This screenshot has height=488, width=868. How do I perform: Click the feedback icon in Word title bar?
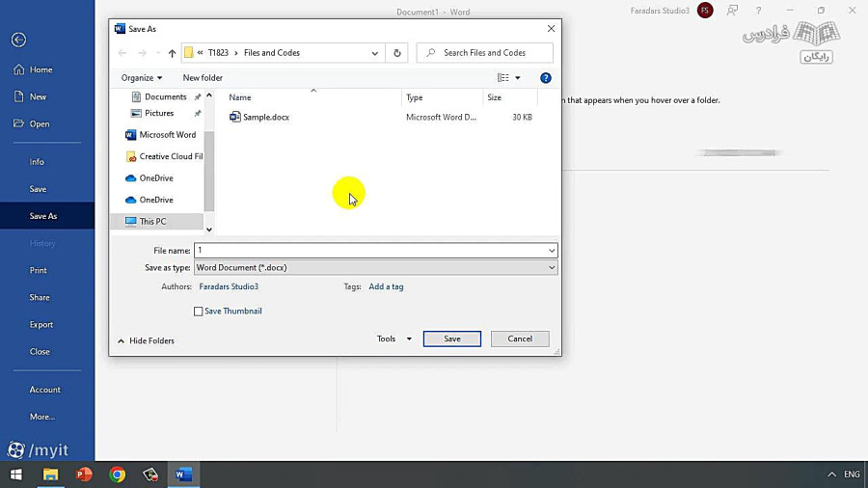pos(732,11)
